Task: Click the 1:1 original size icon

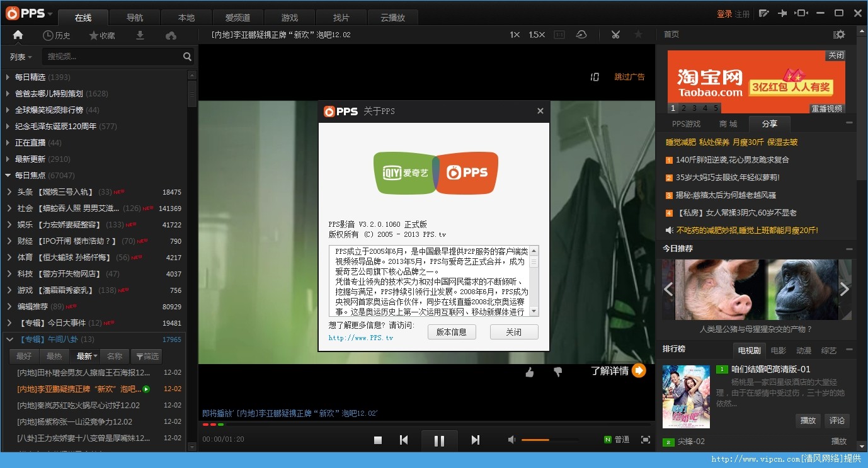Action: [x=559, y=35]
